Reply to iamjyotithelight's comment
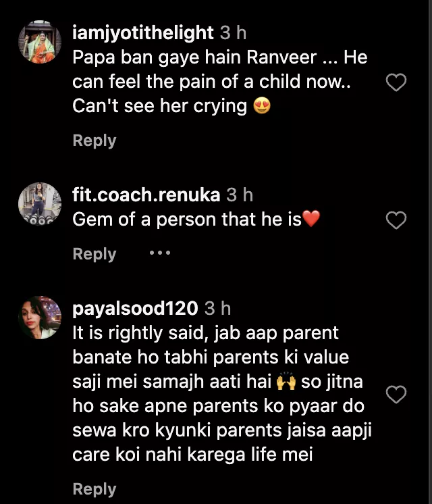Image resolution: width=432 pixels, height=504 pixels. (94, 141)
